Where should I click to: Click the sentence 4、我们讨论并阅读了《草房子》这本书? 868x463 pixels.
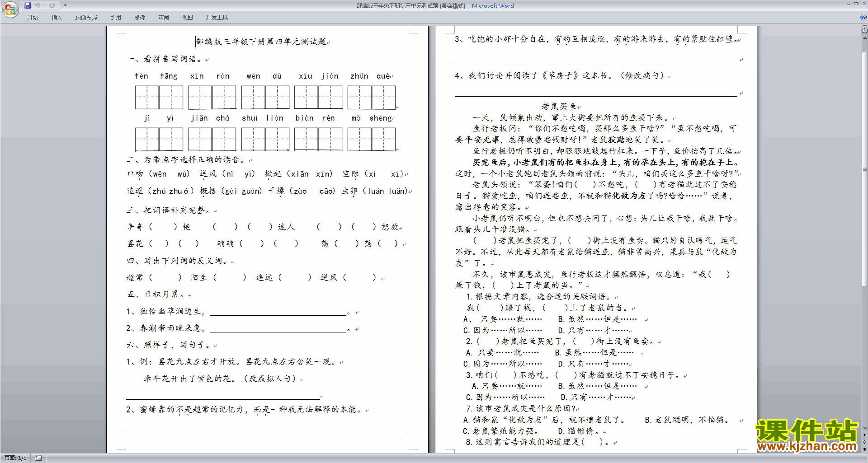(534, 76)
